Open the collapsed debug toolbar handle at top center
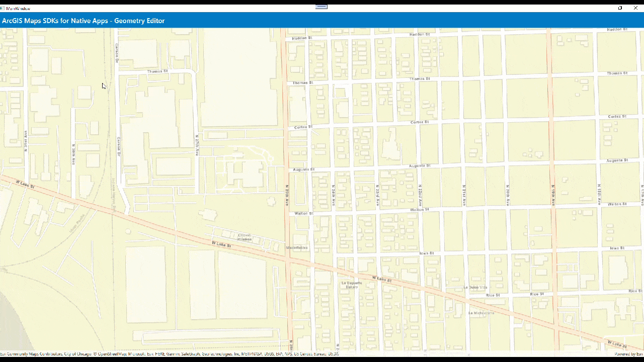644x362 pixels. pyautogui.click(x=321, y=7)
